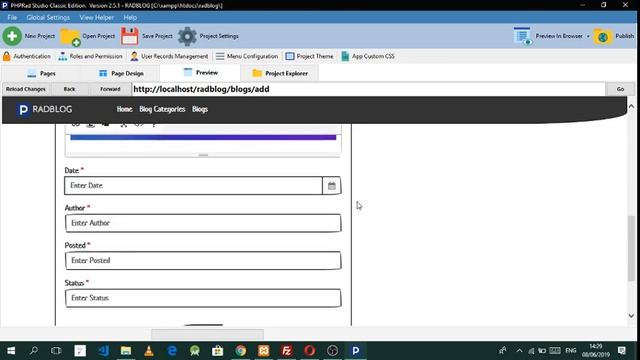This screenshot has width=640, height=360.
Task: Open Project folder icon
Action: (70, 37)
